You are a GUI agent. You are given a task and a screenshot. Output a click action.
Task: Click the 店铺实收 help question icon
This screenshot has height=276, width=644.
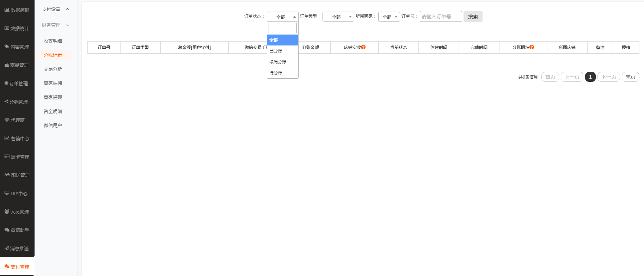(363, 47)
